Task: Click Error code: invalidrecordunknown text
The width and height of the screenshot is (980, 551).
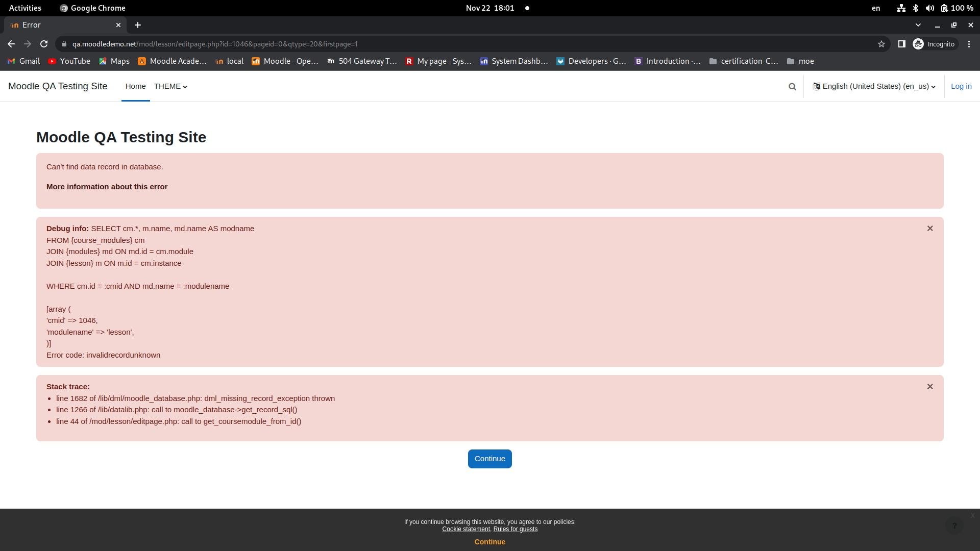Action: click(103, 355)
